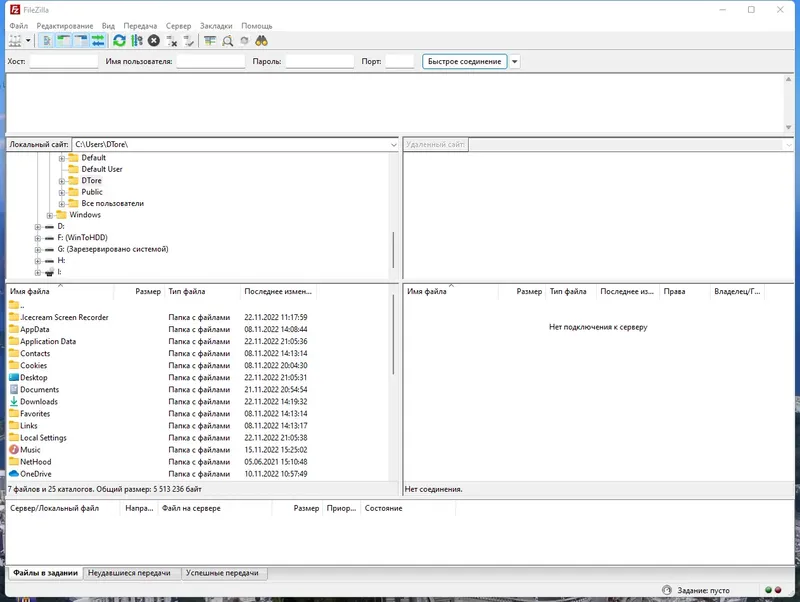Expand Все пользователи folder node
This screenshot has height=602, width=800.
tap(62, 204)
